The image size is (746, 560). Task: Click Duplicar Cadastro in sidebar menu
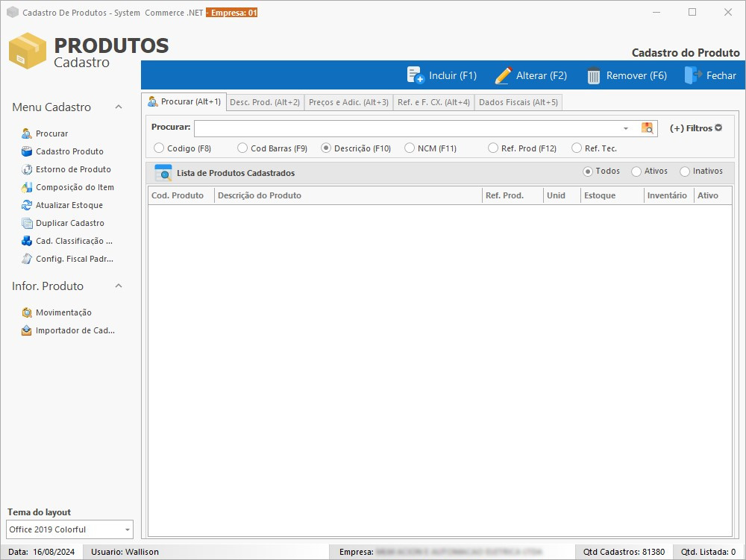click(69, 223)
